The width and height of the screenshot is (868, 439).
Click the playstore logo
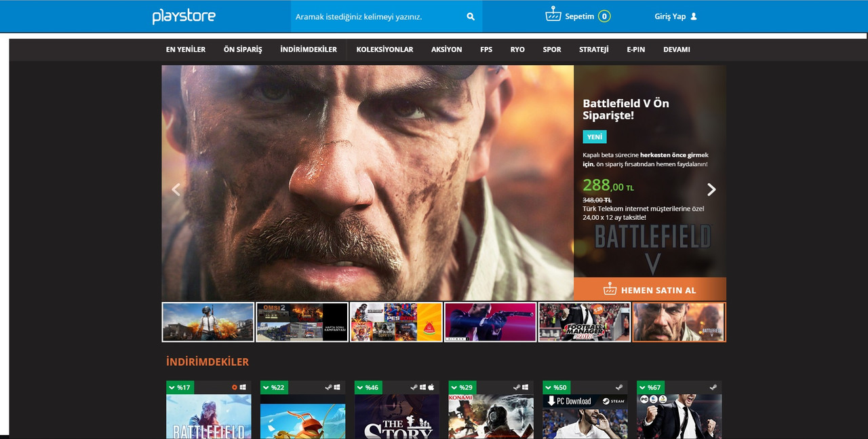coord(184,16)
